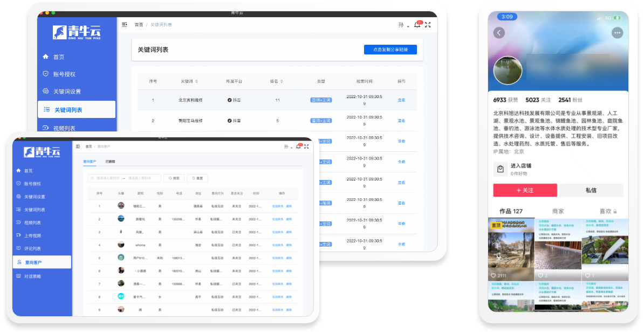Tap the 进入店铺 shopping bag icon
Image resolution: width=644 pixels, height=334 pixels.
pos(500,169)
